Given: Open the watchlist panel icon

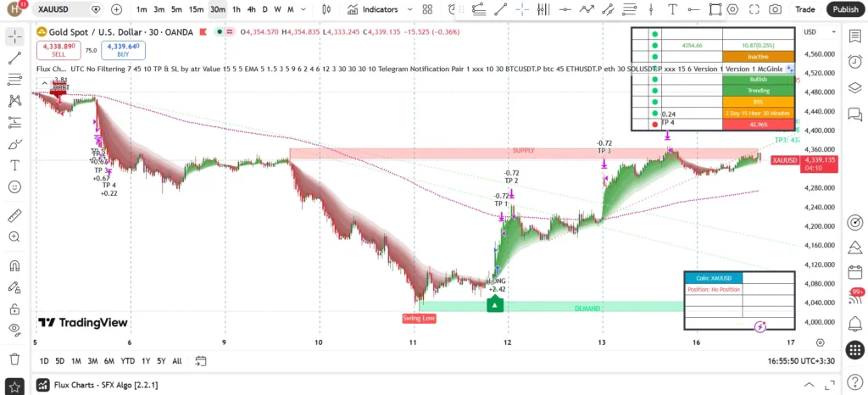Looking at the screenshot, I should point(855,37).
